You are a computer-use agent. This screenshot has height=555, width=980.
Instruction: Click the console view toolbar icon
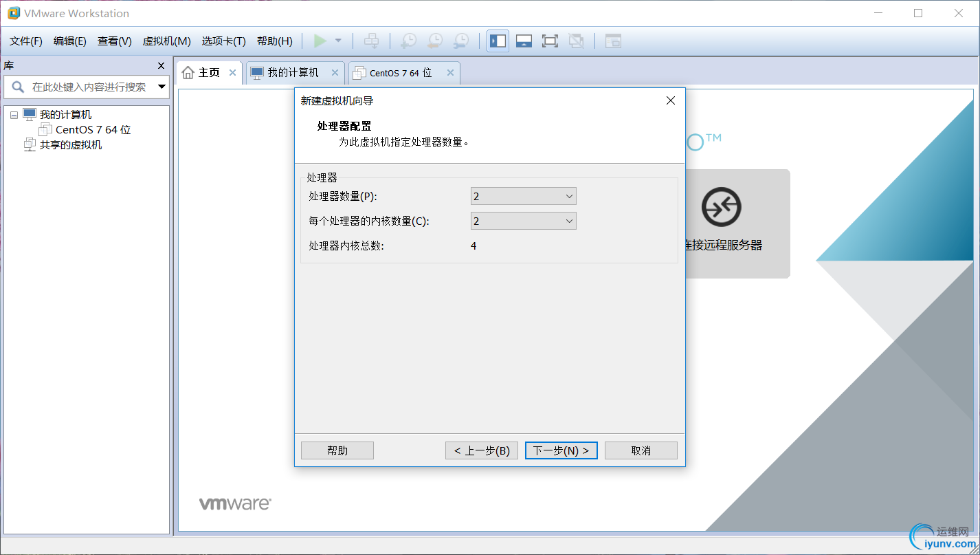[613, 41]
